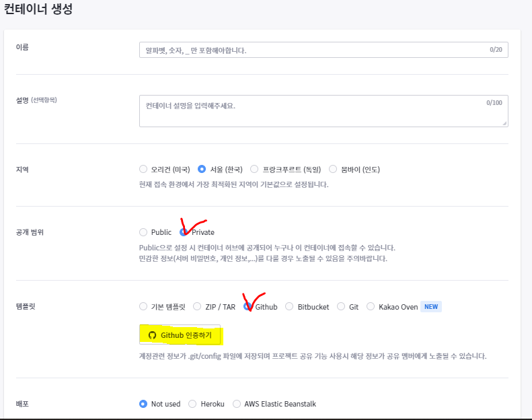Choose the Kakao Oven template option
Viewport: 532px width, 420px height.
(371, 307)
